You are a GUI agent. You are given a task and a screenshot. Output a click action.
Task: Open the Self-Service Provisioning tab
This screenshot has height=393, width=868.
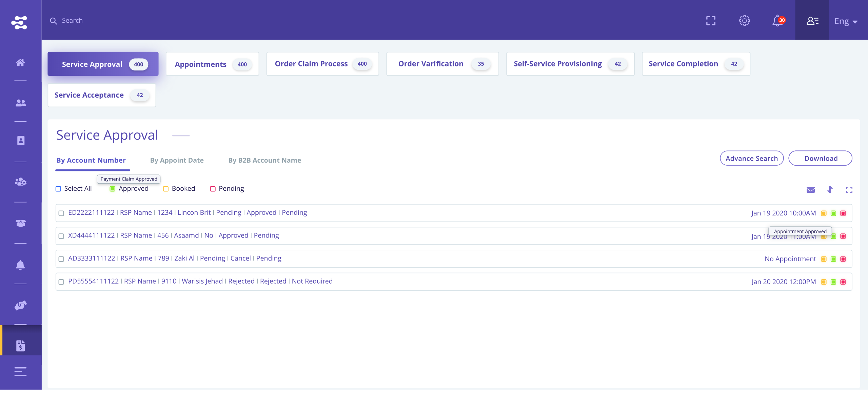coord(570,64)
